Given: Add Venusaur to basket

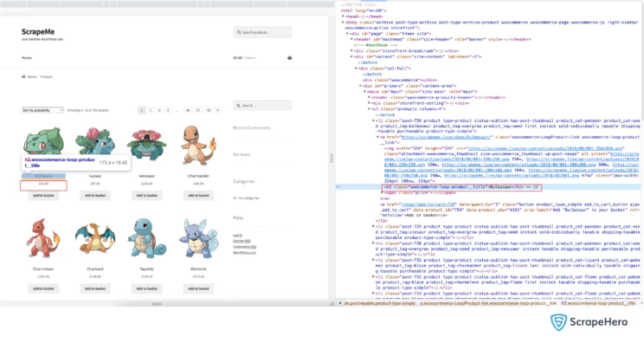Looking at the screenshot, I should (x=146, y=196).
